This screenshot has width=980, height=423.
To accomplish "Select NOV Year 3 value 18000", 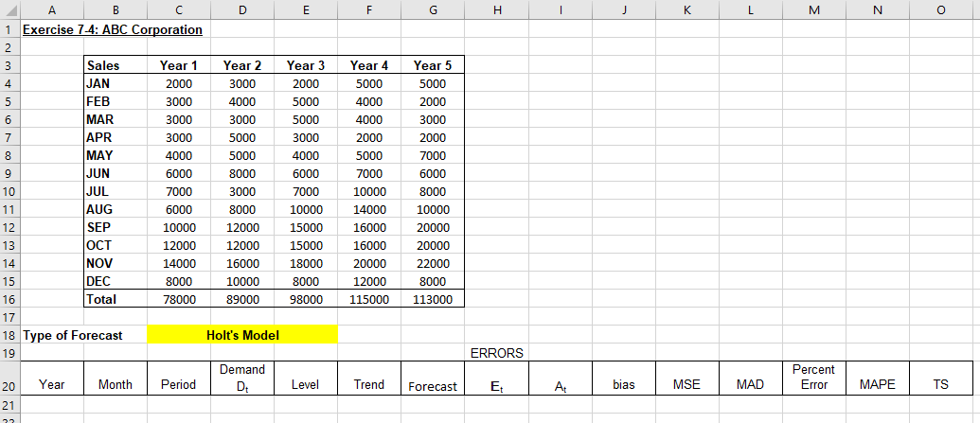I will click(306, 263).
